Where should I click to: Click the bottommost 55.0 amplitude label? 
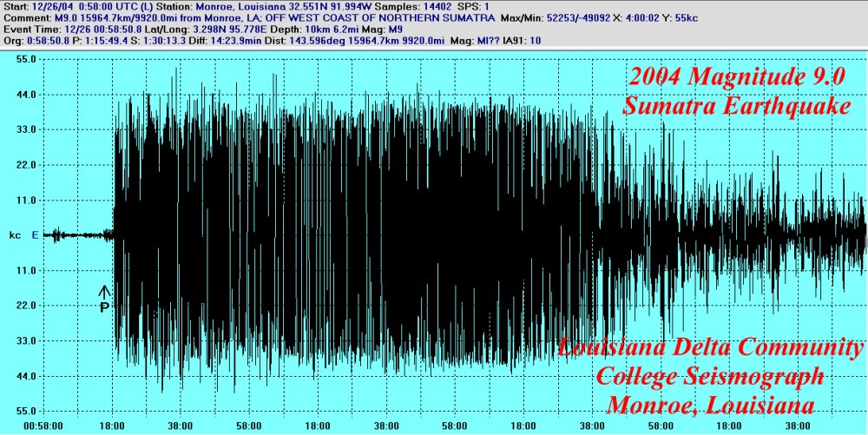25,411
